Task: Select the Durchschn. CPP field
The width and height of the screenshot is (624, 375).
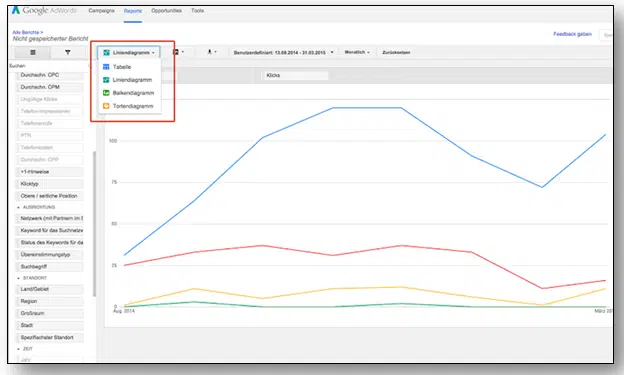Action: [x=50, y=160]
